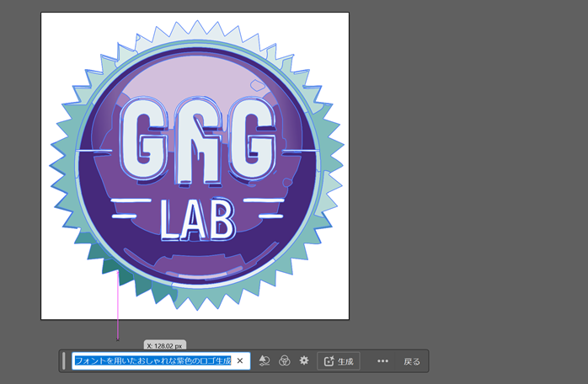The image size is (588, 384).
Task: Open the generation settings gear icon
Action: tap(304, 361)
